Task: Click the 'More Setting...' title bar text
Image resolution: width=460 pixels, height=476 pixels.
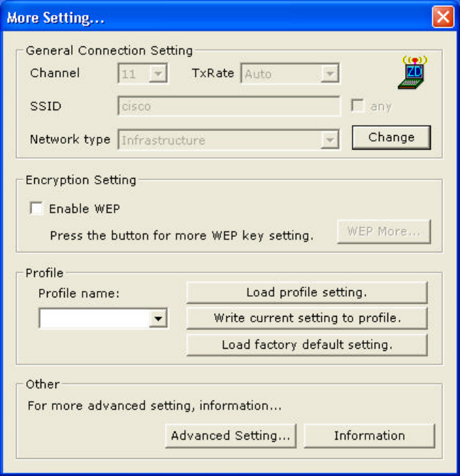Action: coord(55,18)
